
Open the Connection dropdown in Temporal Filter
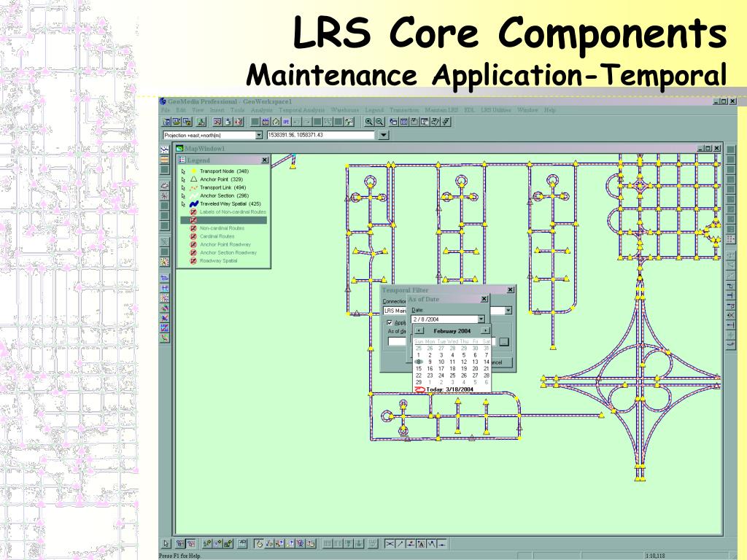[508, 311]
